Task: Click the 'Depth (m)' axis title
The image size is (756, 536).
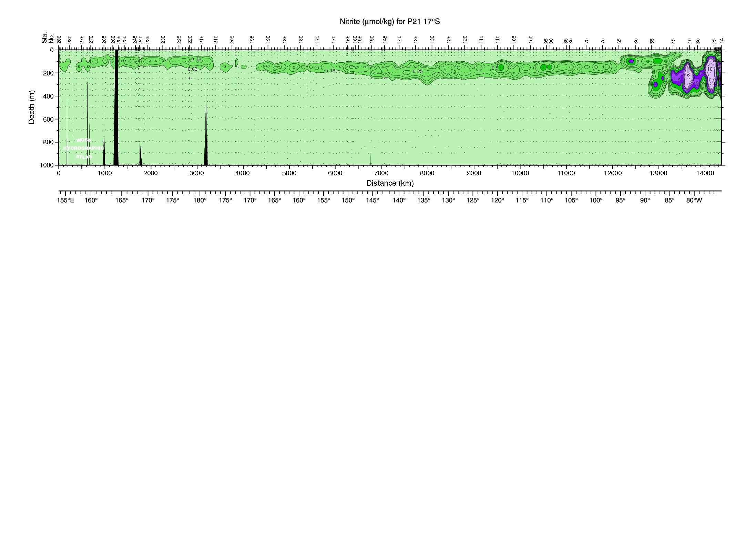Action: pyautogui.click(x=32, y=107)
